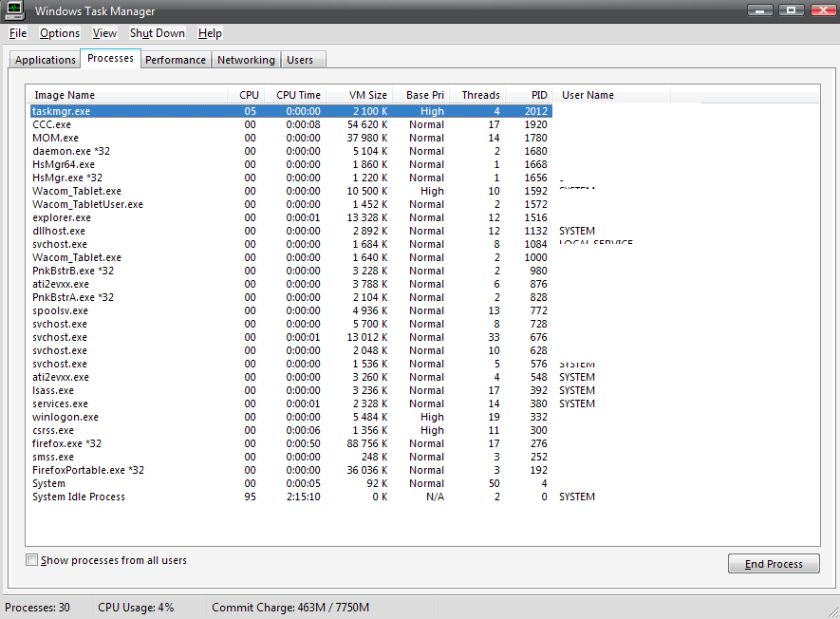Go to the Networking tab
The image size is (840, 619).
246,60
